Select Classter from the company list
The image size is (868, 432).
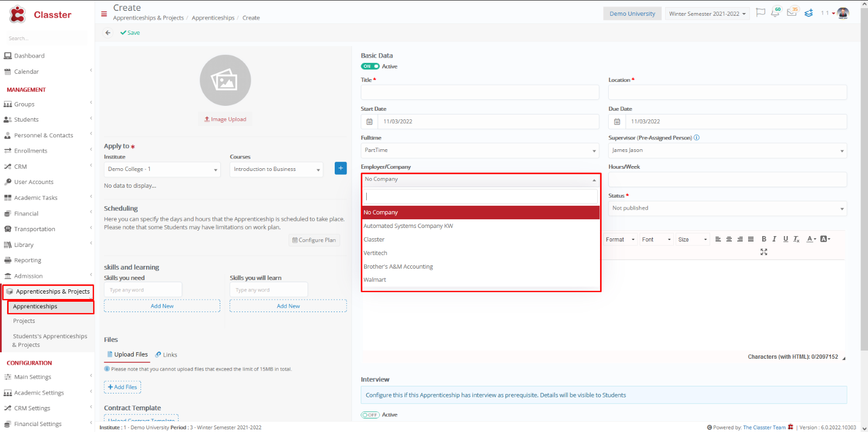(481, 239)
